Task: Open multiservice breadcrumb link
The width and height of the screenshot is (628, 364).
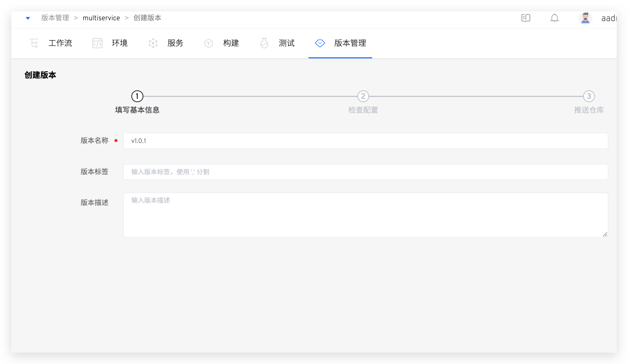Action: click(101, 18)
